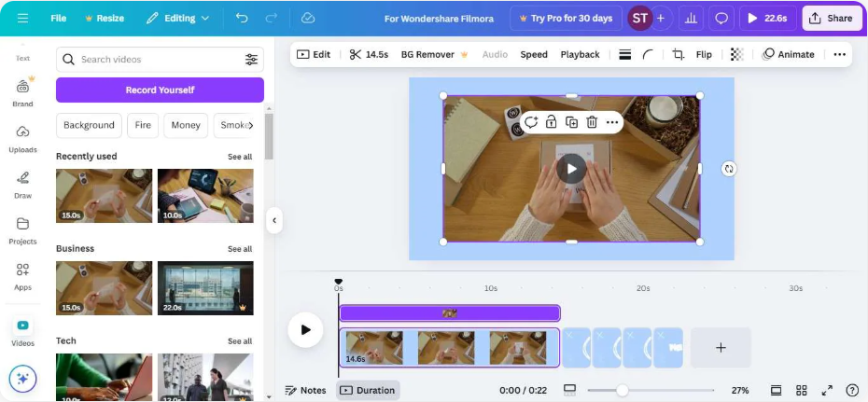Expand the Editing mode dropdown

[x=177, y=19]
